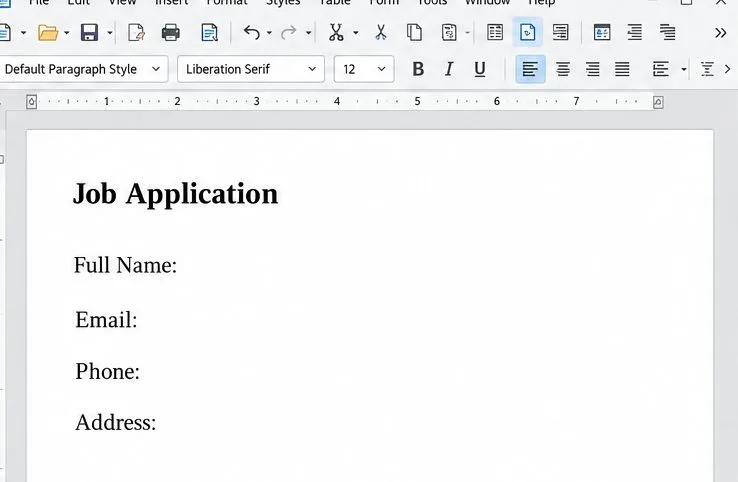This screenshot has width=738, height=482.
Task: Set paragraph alignment to Justified
Action: [622, 69]
